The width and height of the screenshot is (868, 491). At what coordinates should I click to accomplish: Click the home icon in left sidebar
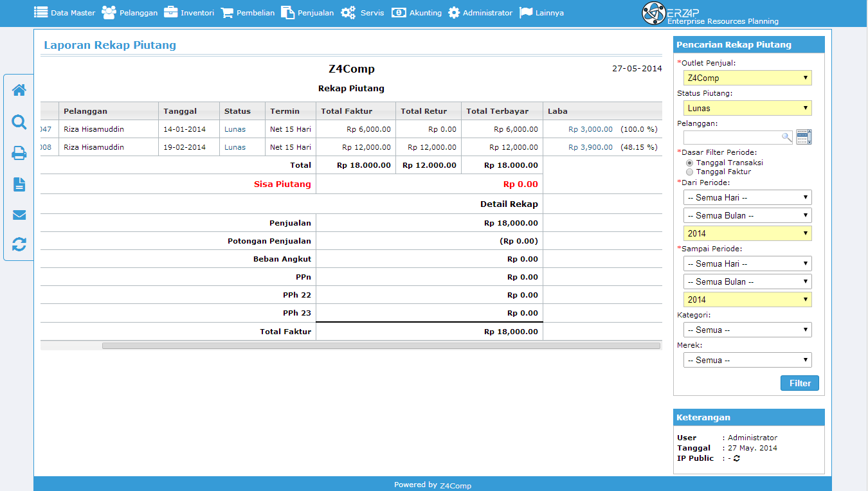point(19,90)
